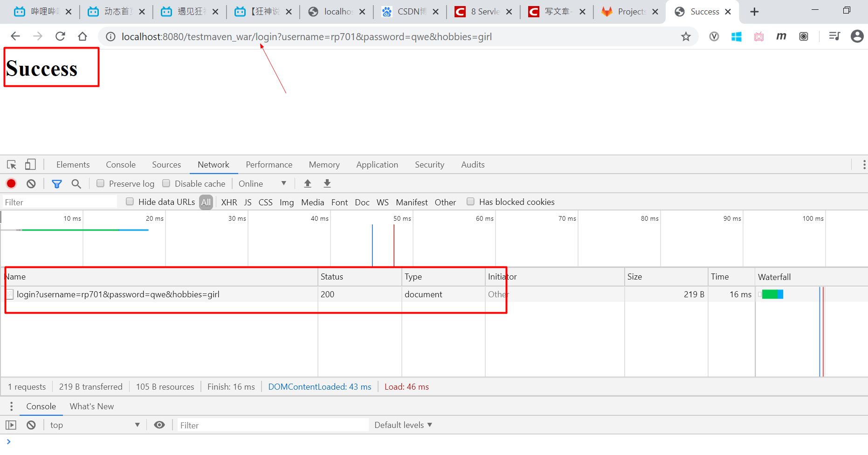Screen dimensions: 868x455
Task: Click the red record network log button
Action: (x=11, y=183)
